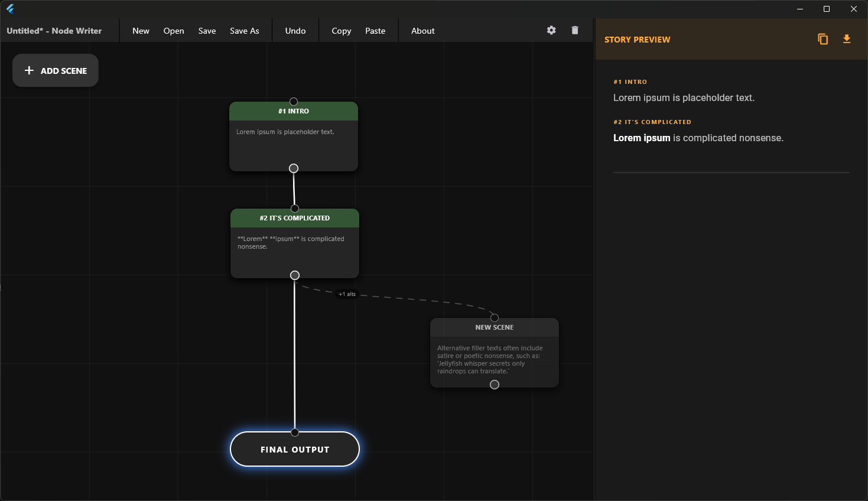Click the Undo button
The image size is (868, 501).
pyautogui.click(x=295, y=31)
